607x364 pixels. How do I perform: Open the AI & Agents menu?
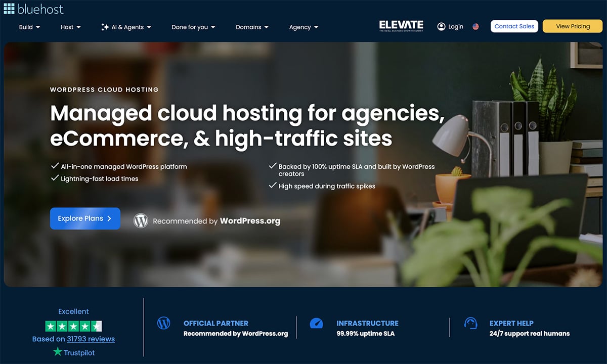tap(126, 27)
